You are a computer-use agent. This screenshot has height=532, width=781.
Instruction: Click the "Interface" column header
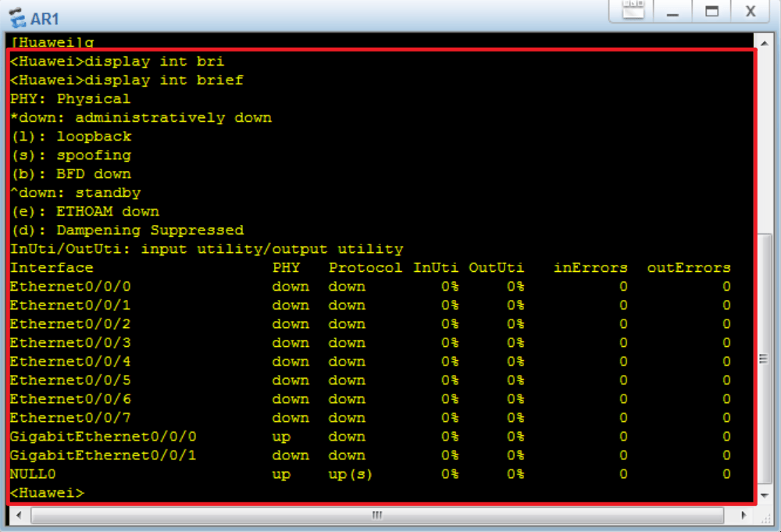click(x=52, y=267)
